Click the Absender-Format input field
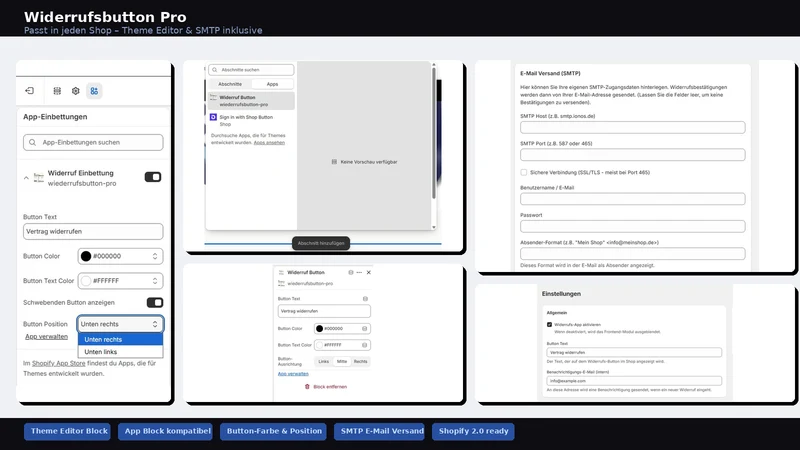Image resolution: width=800 pixels, height=450 pixels. (633, 254)
